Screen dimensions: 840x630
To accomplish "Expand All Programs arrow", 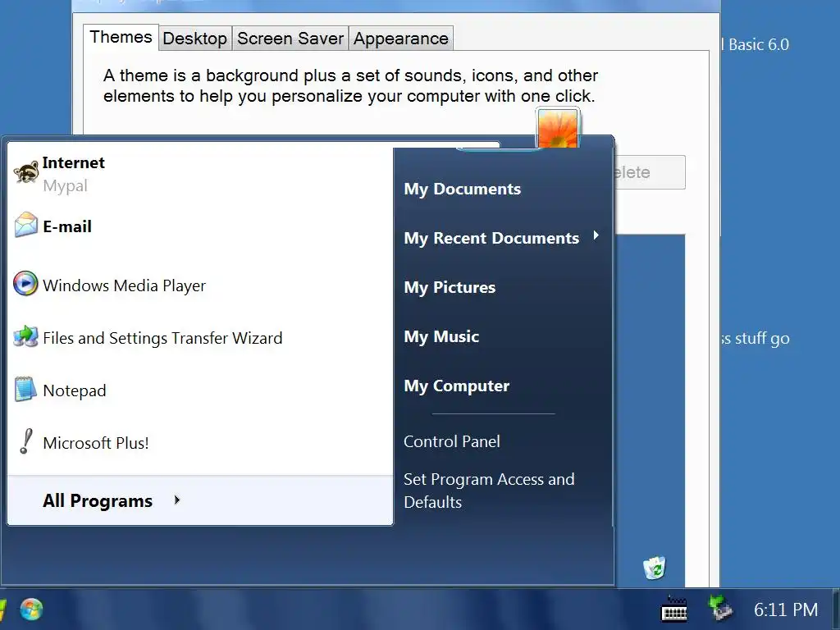I will (x=177, y=500).
